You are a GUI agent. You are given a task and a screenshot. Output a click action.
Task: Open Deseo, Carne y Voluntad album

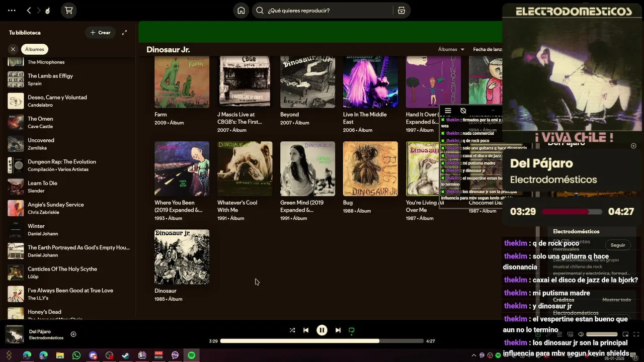pyautogui.click(x=68, y=101)
